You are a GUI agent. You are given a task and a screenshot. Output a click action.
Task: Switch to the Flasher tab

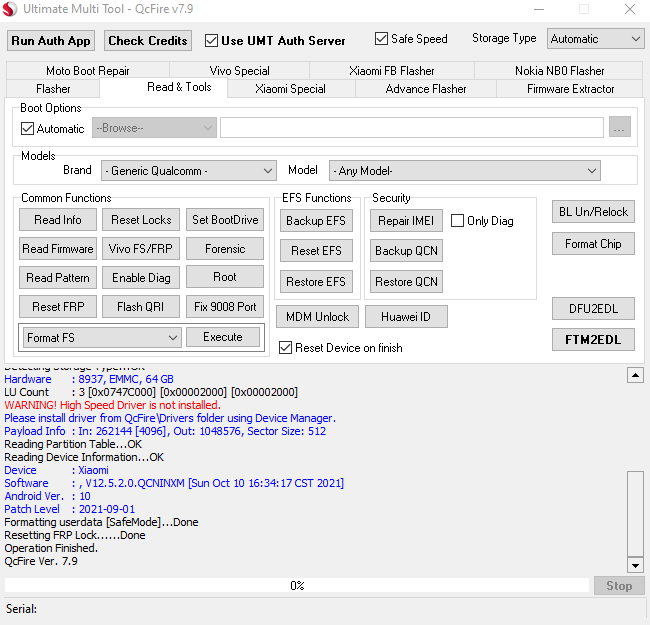point(53,89)
